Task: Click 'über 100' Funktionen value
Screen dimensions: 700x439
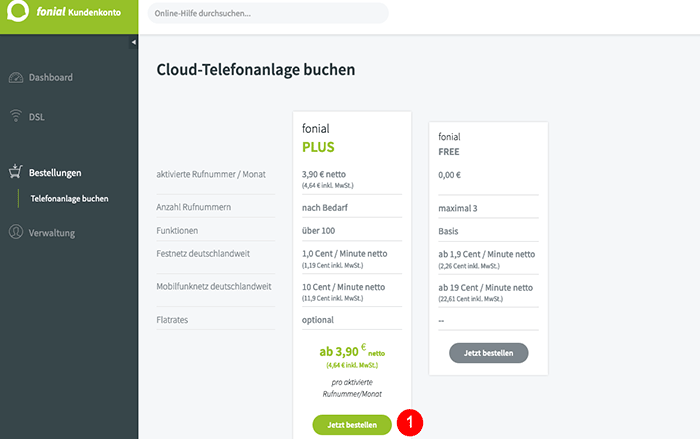Action: click(x=318, y=230)
